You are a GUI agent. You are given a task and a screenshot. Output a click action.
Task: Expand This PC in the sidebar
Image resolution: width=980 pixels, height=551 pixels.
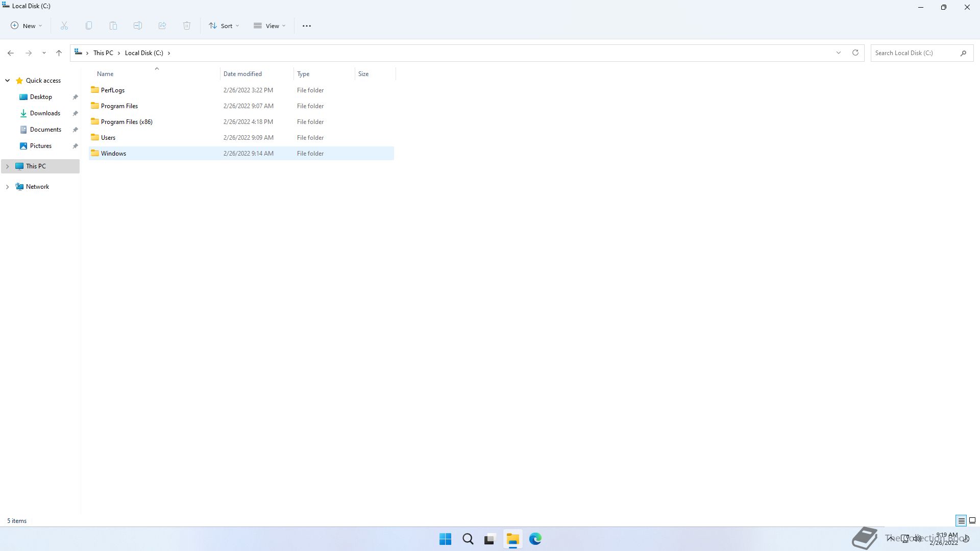tap(7, 166)
